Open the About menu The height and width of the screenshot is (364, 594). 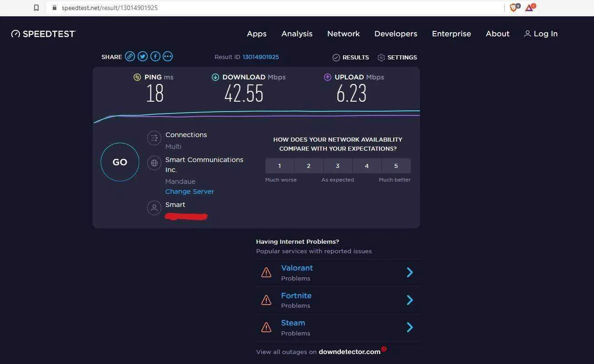[498, 34]
